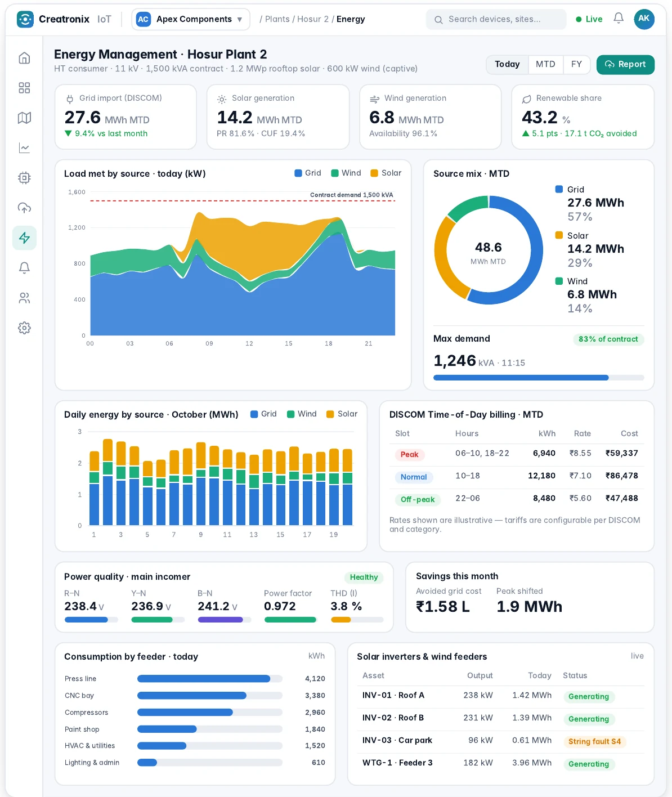Click Wind green swatch in Source mix

(559, 281)
